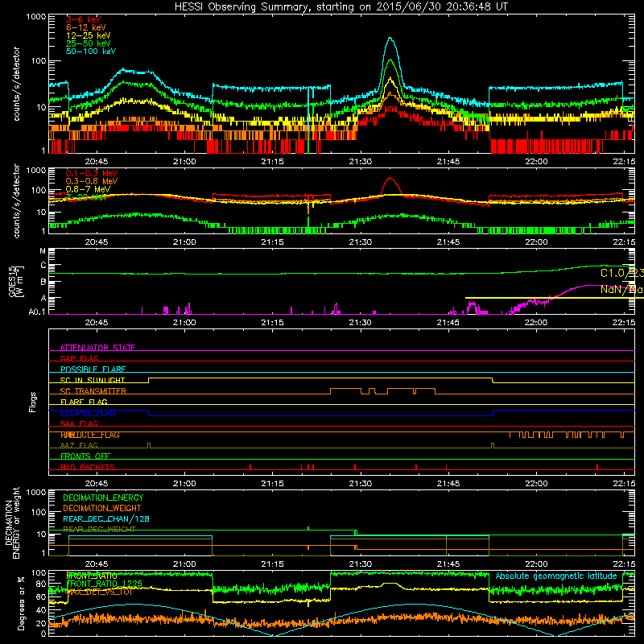Click the GAP_FLAG label
The height and width of the screenshot is (644, 644).
click(79, 358)
